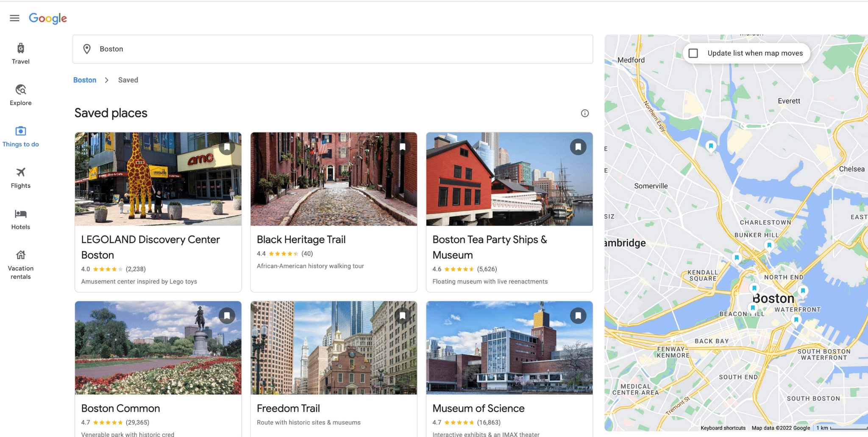Open the hamburger main menu
This screenshot has height=437, width=868.
[14, 18]
